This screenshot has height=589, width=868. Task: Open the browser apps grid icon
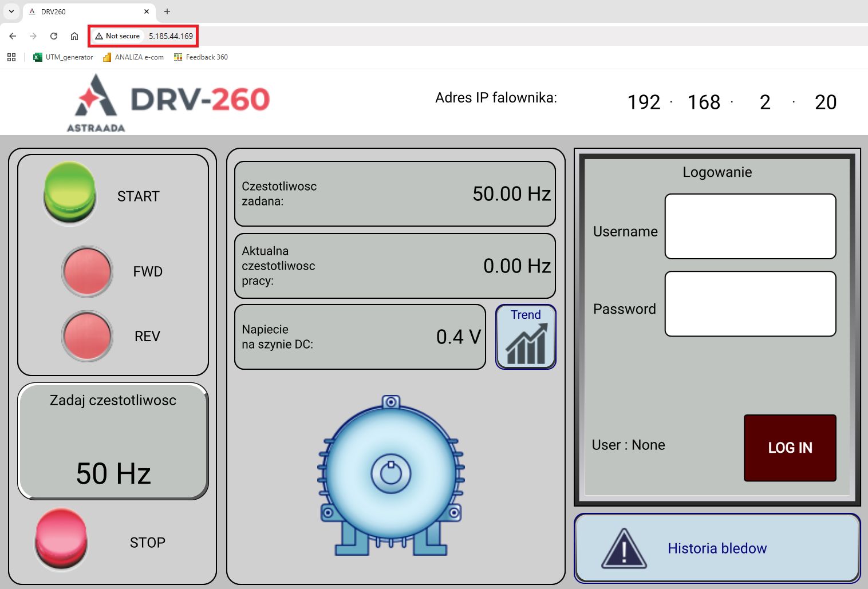tap(11, 57)
